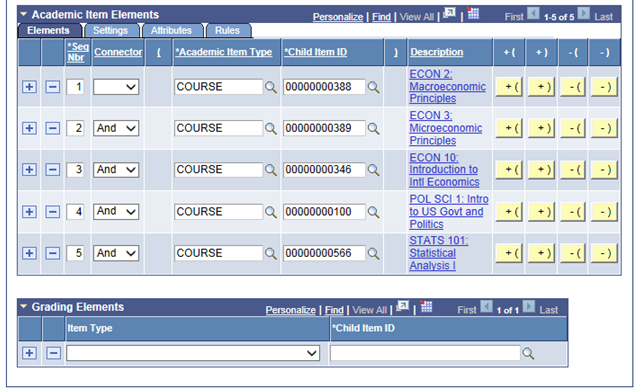Download Grading Elements grid to spreadsheet
Image resolution: width=639 pixels, height=392 pixels.
click(x=426, y=306)
